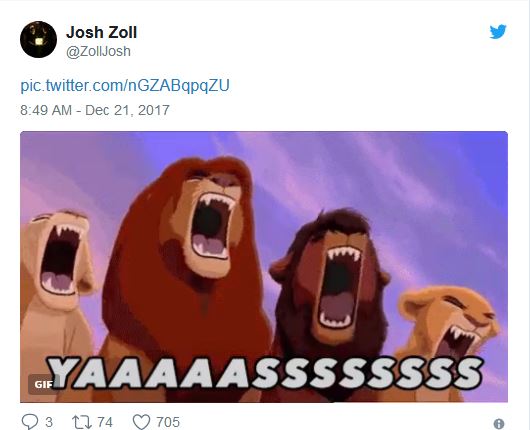Click the GIF badge on the image
Image resolution: width=530 pixels, height=430 pixels.
coord(43,384)
